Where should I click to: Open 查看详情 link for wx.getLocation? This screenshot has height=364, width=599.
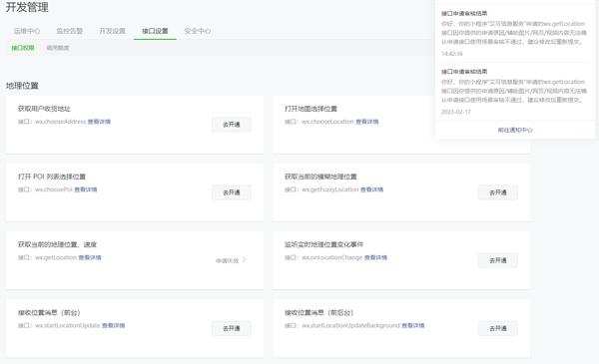point(90,257)
